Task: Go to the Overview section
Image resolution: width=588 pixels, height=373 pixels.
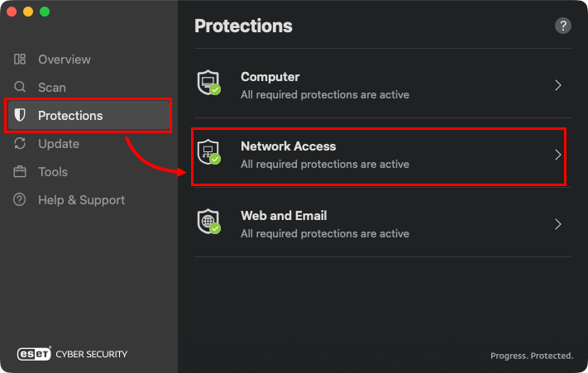Action: [65, 60]
